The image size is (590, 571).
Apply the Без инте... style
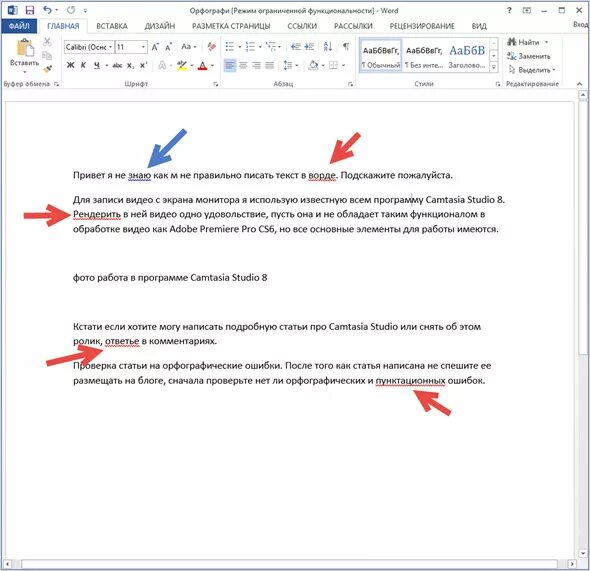[x=424, y=56]
